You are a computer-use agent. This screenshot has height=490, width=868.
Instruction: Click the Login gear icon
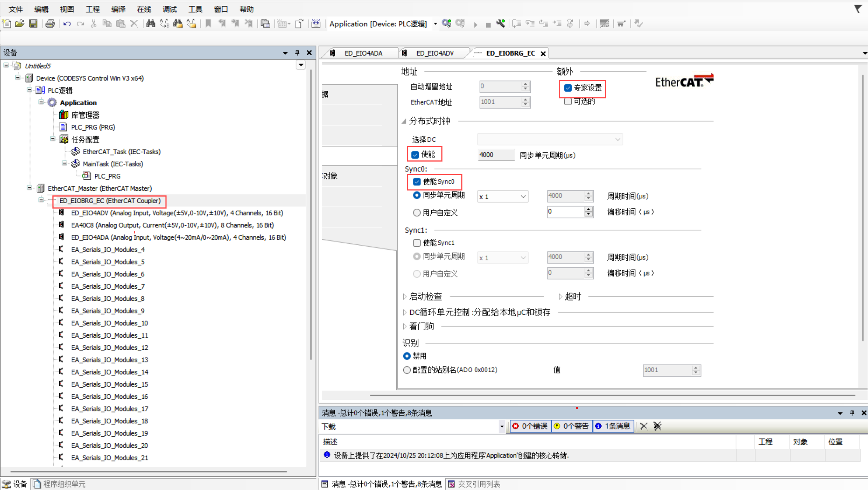coord(446,24)
